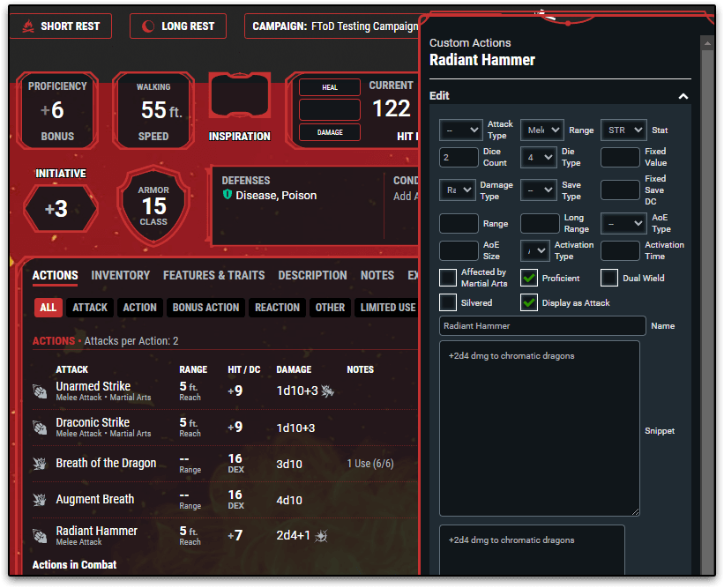
Task: Click the Fixed Save DC field
Action: click(x=620, y=190)
